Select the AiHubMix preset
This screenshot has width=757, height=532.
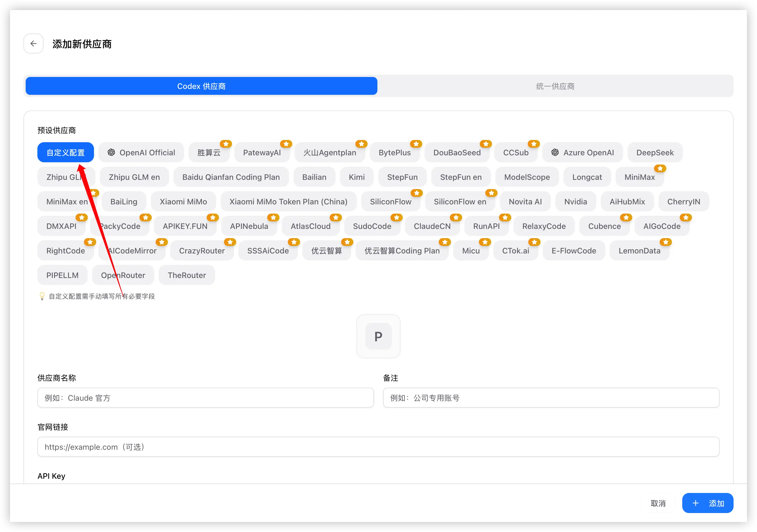(x=627, y=201)
